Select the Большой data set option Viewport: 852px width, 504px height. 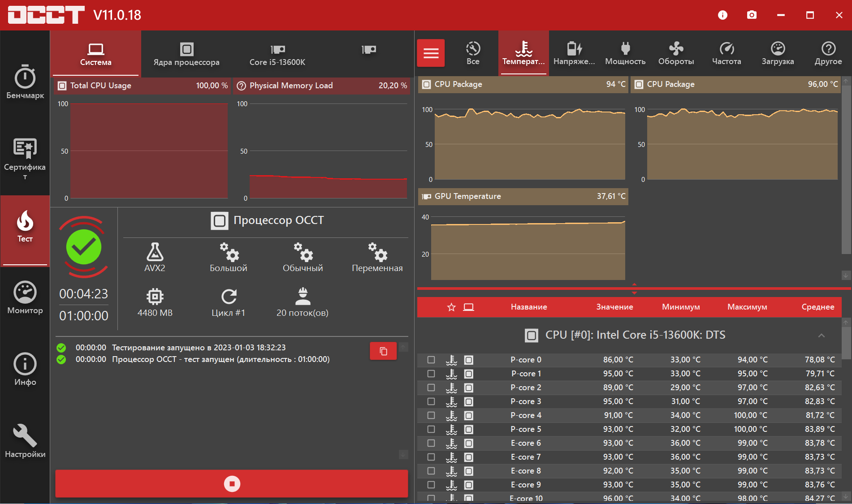click(x=229, y=257)
